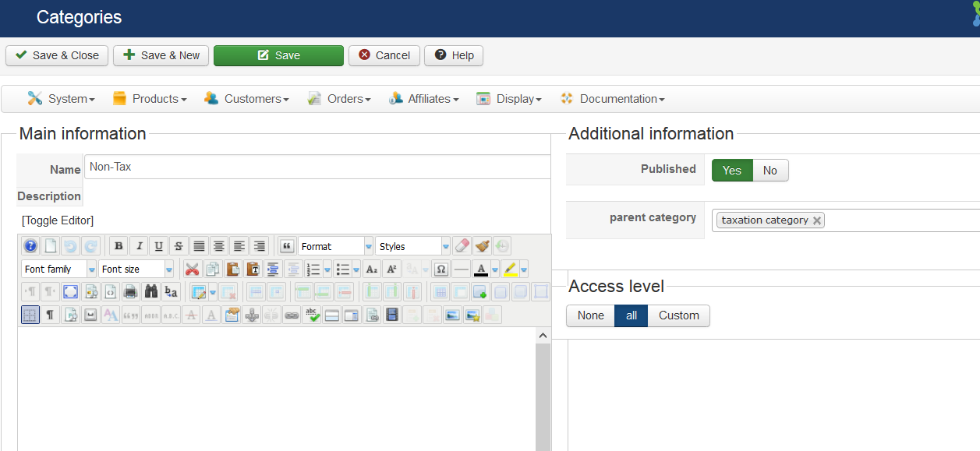Click the Print icon in editor
The height and width of the screenshot is (451, 980).
point(131,292)
